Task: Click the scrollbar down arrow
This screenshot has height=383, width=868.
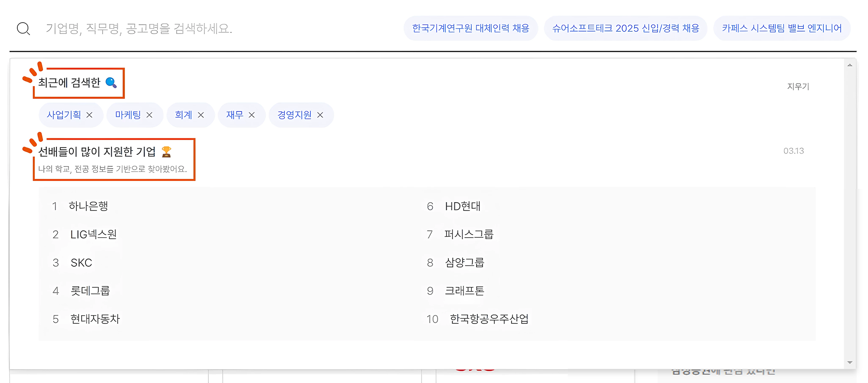Action: pyautogui.click(x=850, y=363)
